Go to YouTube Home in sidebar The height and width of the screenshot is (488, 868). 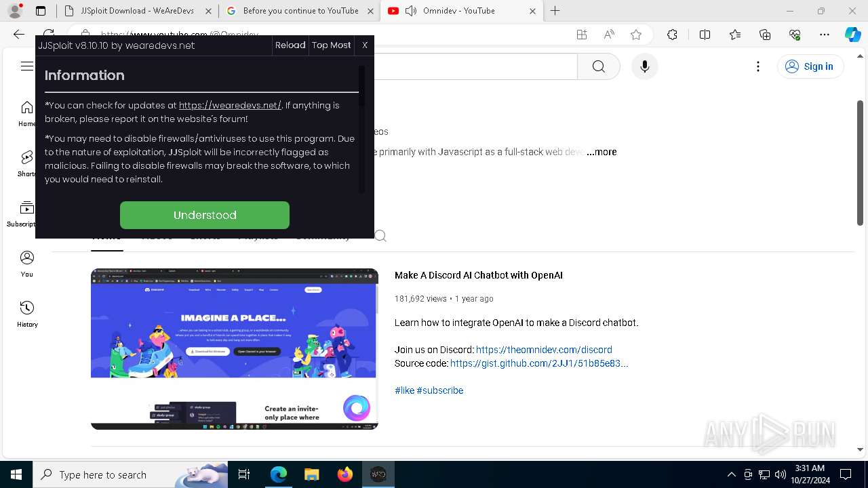coord(27,114)
